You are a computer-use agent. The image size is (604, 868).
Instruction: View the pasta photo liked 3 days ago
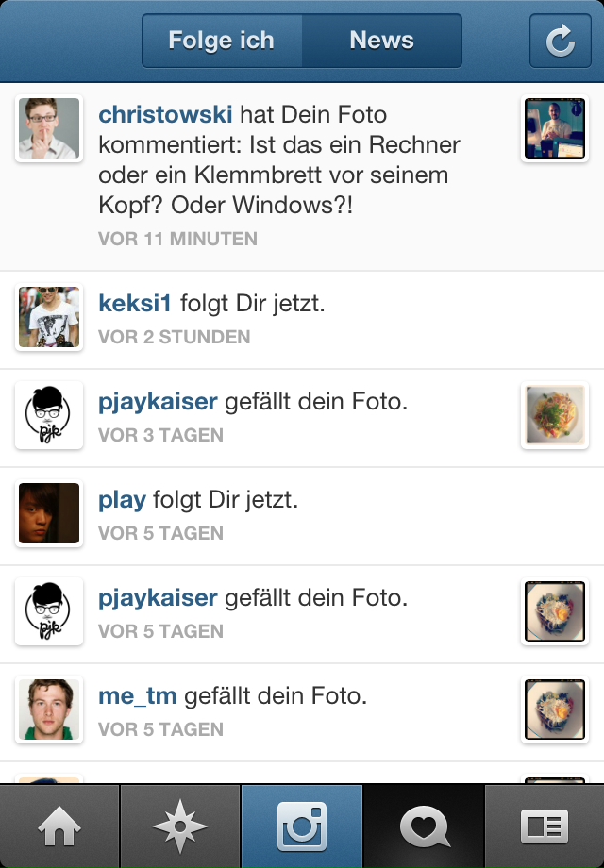[555, 415]
